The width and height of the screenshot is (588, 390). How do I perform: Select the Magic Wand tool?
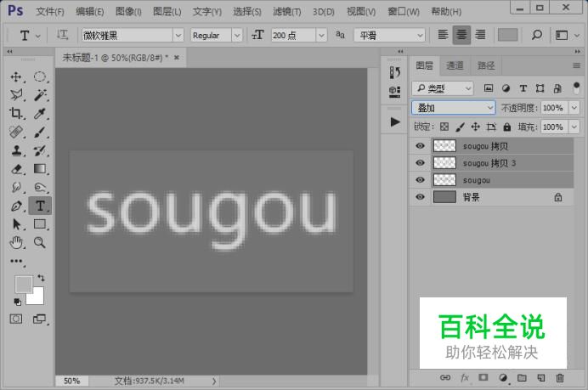40,95
